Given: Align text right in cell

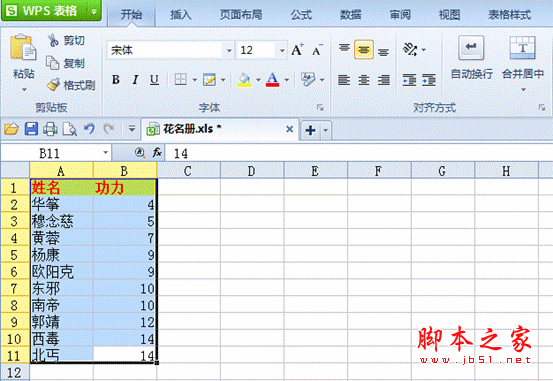Looking at the screenshot, I should 383,80.
